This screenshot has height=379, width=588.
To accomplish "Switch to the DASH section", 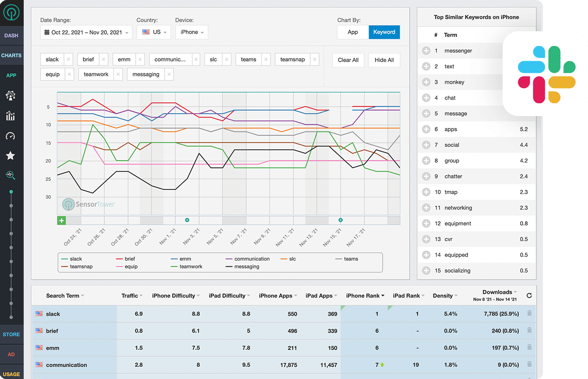I will click(x=11, y=36).
